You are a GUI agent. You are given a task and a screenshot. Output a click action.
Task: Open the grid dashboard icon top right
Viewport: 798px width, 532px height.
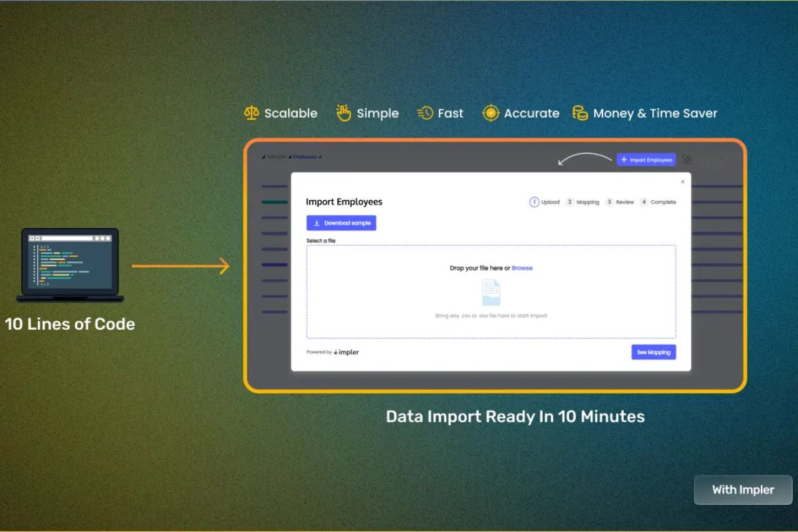[x=687, y=160]
